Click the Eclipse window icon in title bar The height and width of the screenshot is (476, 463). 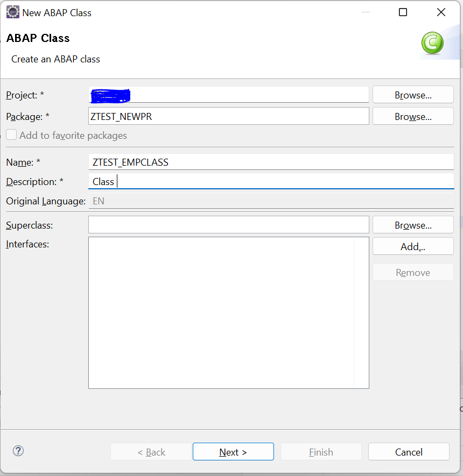click(x=13, y=12)
